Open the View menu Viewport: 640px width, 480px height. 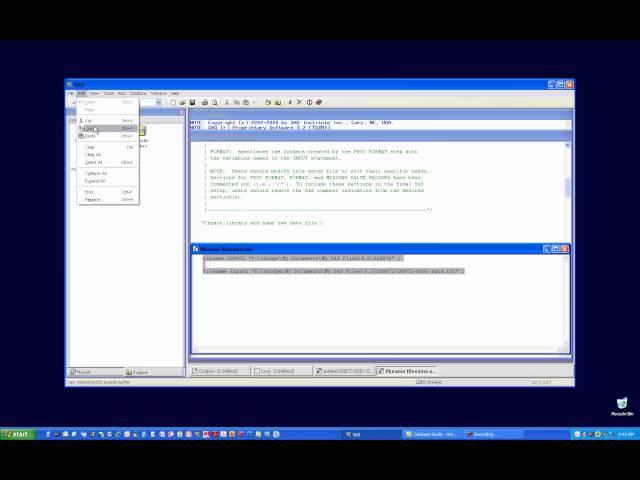(x=94, y=93)
